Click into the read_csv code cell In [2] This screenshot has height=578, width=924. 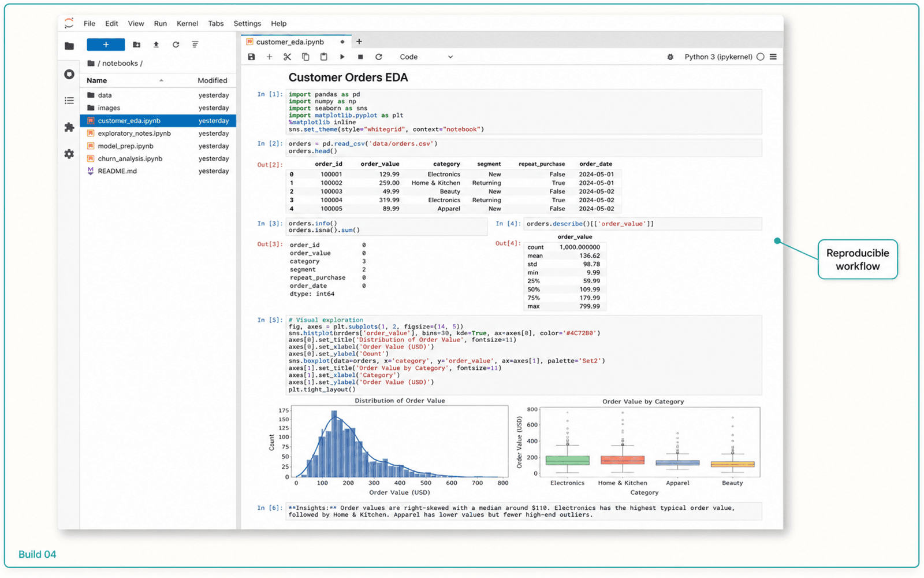(524, 147)
